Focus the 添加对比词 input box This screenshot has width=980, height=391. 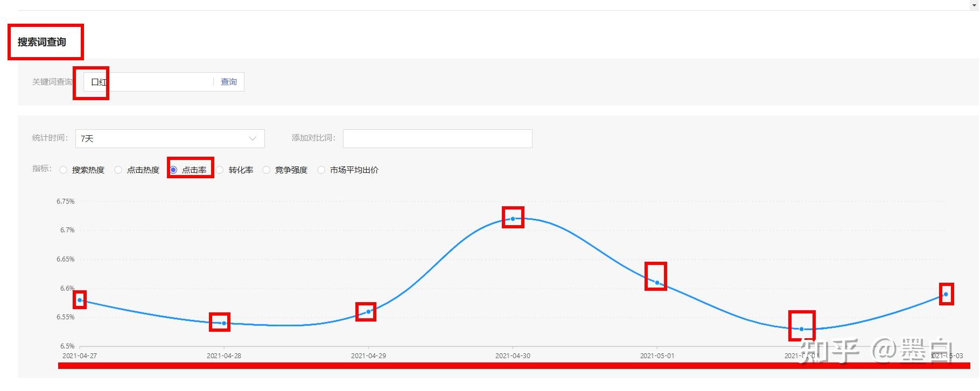[x=437, y=138]
